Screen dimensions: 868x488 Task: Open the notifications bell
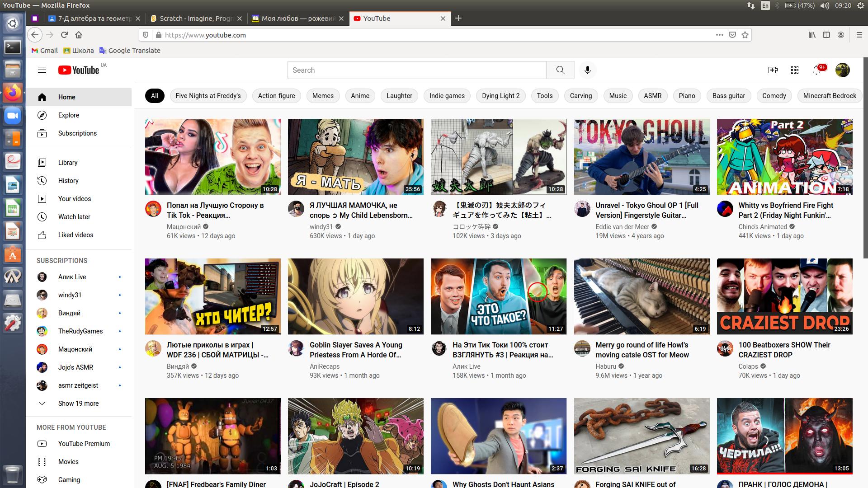(816, 70)
